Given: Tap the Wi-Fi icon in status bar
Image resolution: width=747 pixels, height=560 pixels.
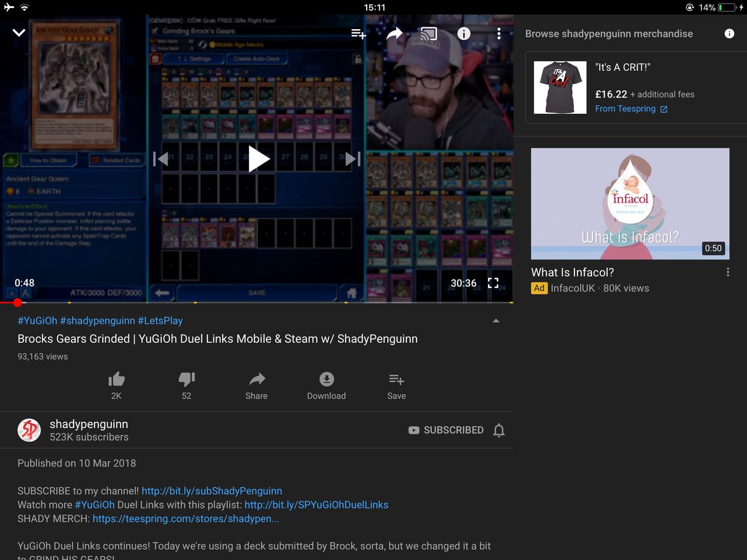Looking at the screenshot, I should (x=24, y=7).
